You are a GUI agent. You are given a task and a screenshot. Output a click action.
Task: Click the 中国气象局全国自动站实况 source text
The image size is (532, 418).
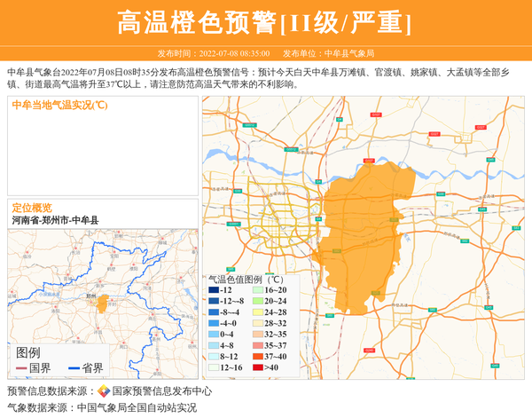point(137,408)
